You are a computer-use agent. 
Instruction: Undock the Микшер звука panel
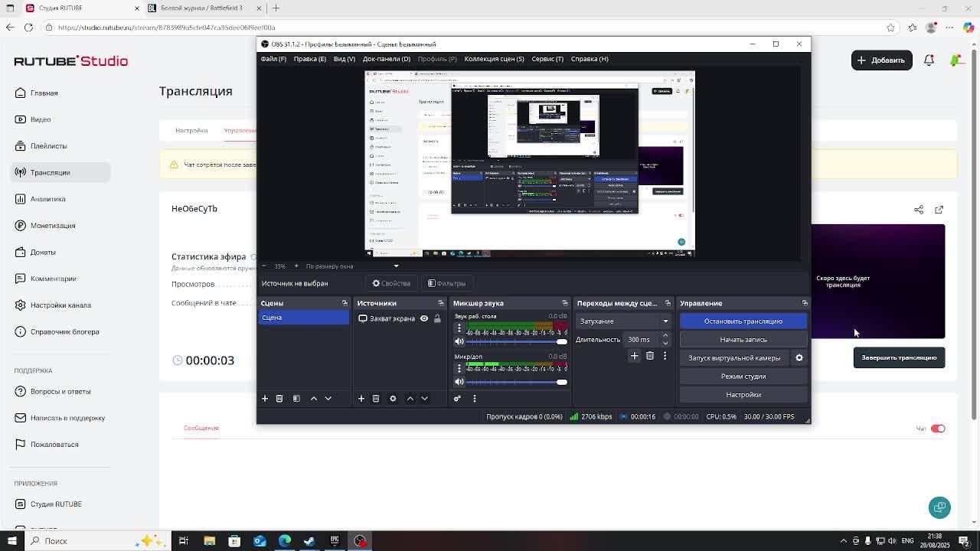pyautogui.click(x=565, y=303)
